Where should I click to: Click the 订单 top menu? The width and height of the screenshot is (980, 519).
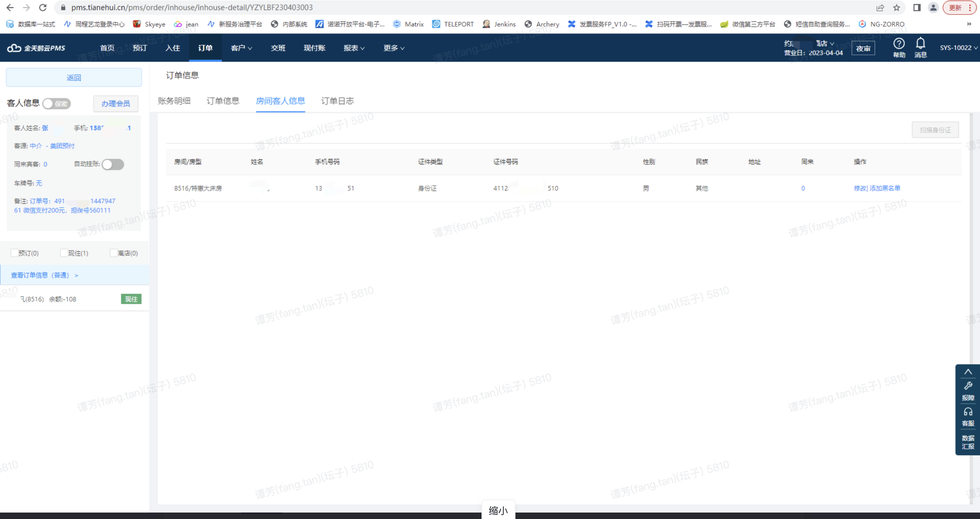[205, 48]
